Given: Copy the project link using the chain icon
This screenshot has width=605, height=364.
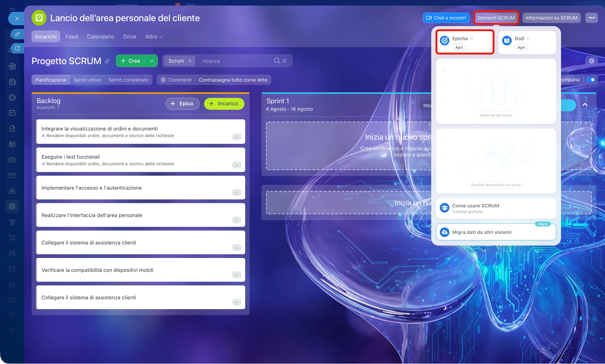Looking at the screenshot, I should [x=17, y=34].
